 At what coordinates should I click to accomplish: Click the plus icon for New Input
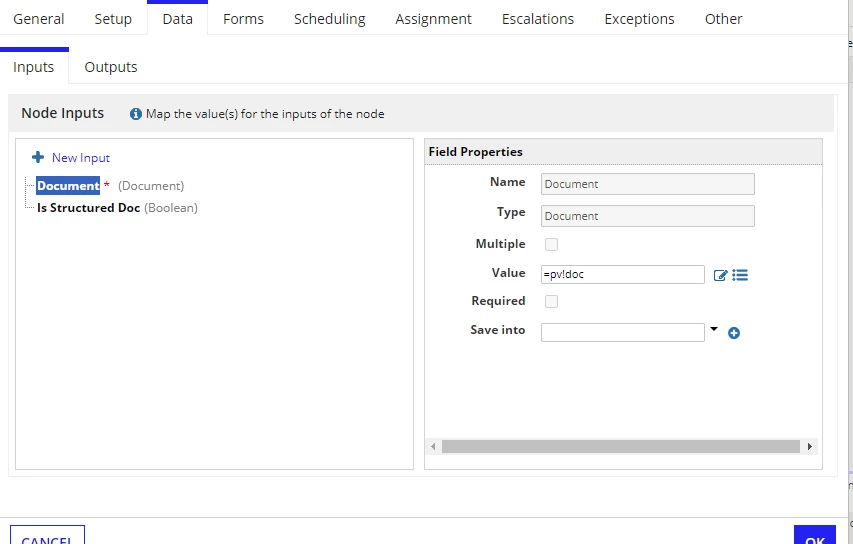[38, 157]
